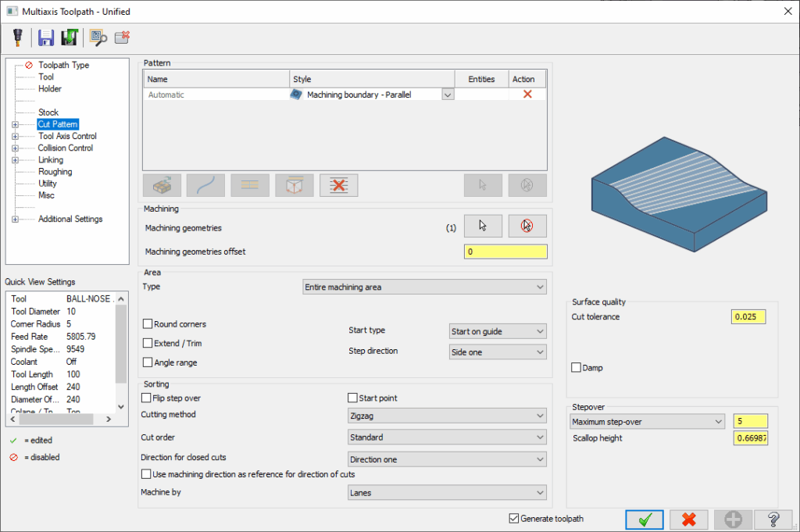
Task: Click the question mark help button
Action: point(773,520)
